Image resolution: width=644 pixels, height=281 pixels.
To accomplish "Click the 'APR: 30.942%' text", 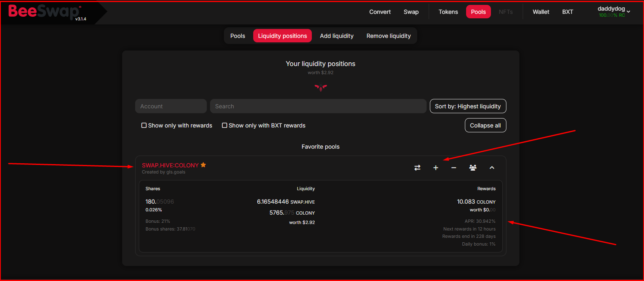I will (480, 221).
